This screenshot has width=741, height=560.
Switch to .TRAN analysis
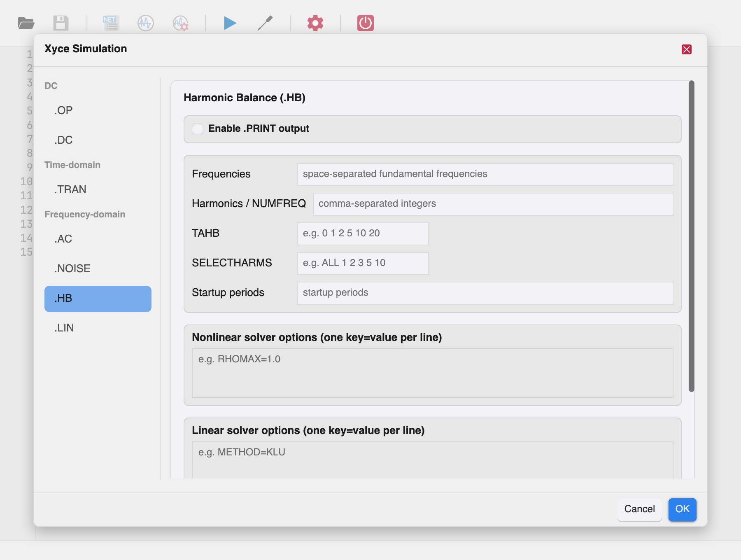98,189
